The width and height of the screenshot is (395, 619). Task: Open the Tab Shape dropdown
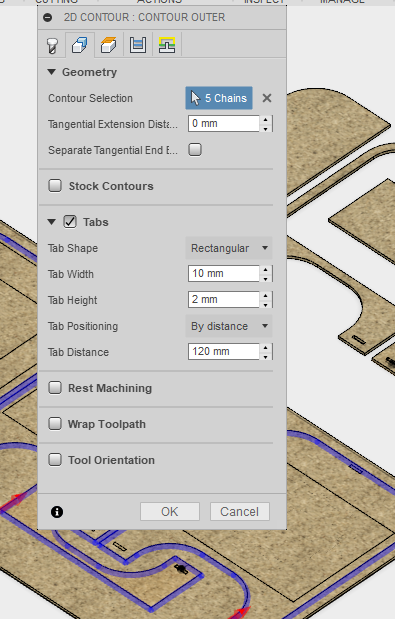[x=229, y=248]
